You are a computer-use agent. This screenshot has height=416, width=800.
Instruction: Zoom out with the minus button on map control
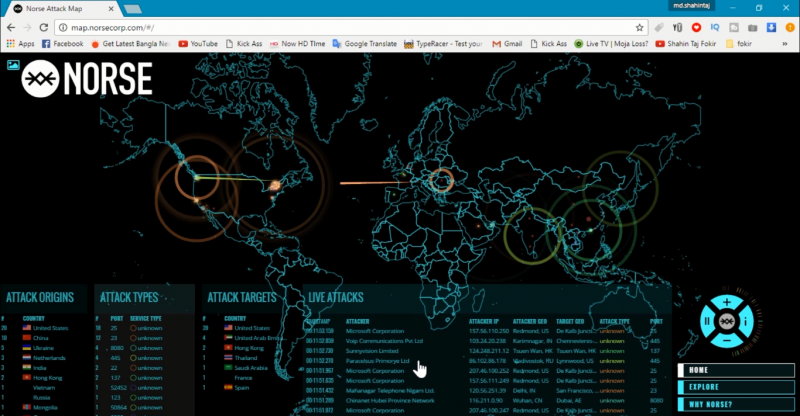[x=727, y=340]
